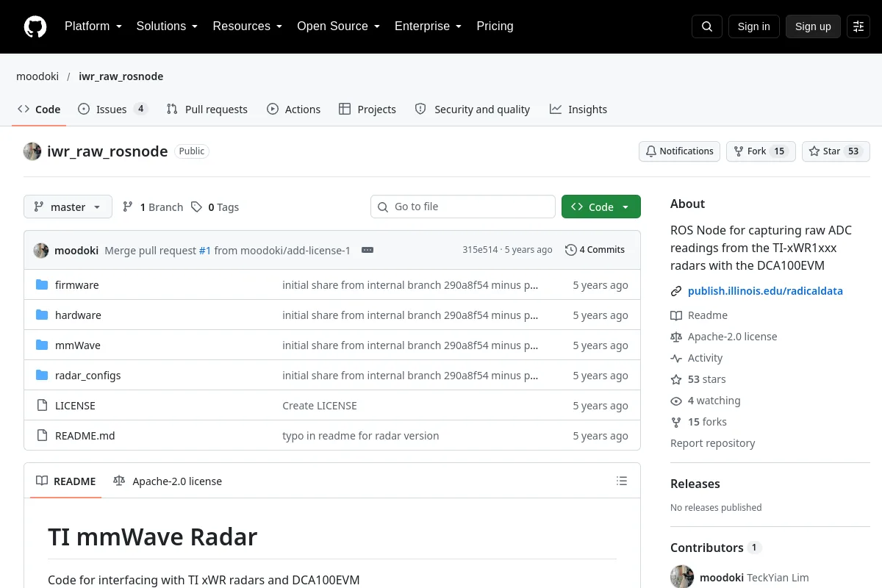Open the search magnifier button
This screenshot has height=588, width=882.
click(707, 26)
